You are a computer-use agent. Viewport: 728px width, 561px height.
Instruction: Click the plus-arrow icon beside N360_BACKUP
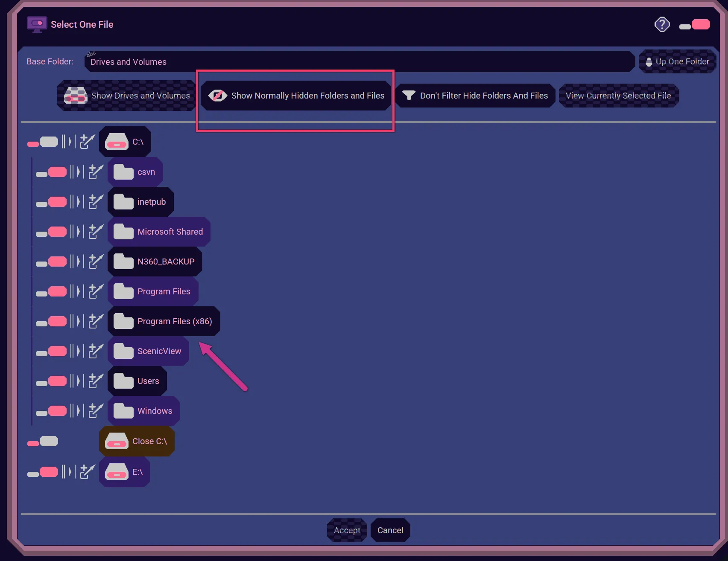click(x=96, y=262)
